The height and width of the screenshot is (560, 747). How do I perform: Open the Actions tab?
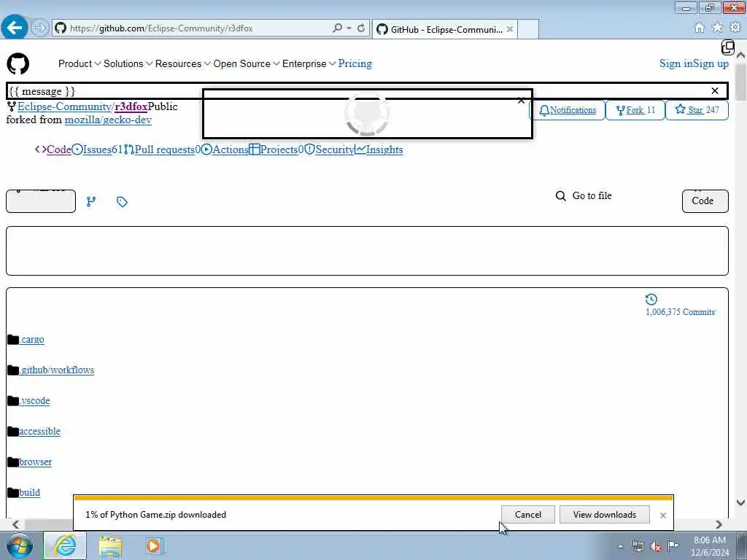[225, 149]
